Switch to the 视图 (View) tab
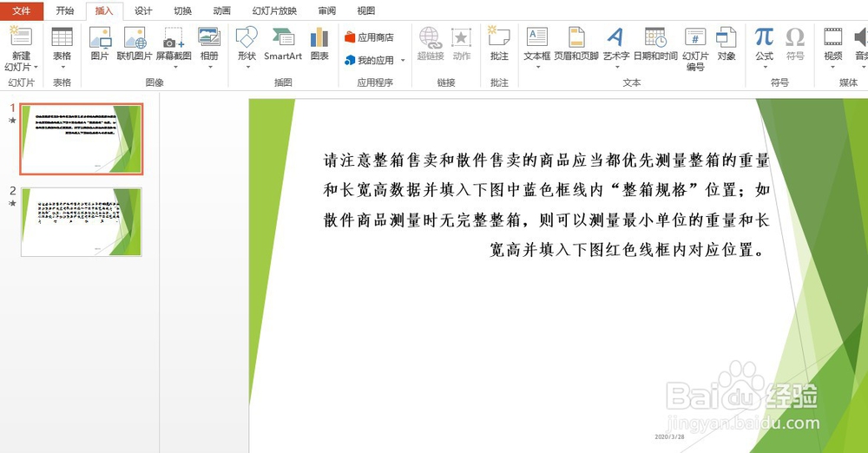The height and width of the screenshot is (453, 868). coord(366,10)
